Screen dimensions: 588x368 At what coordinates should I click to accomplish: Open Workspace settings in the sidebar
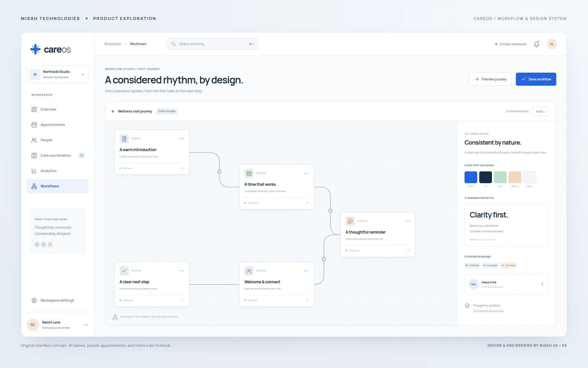(x=57, y=300)
